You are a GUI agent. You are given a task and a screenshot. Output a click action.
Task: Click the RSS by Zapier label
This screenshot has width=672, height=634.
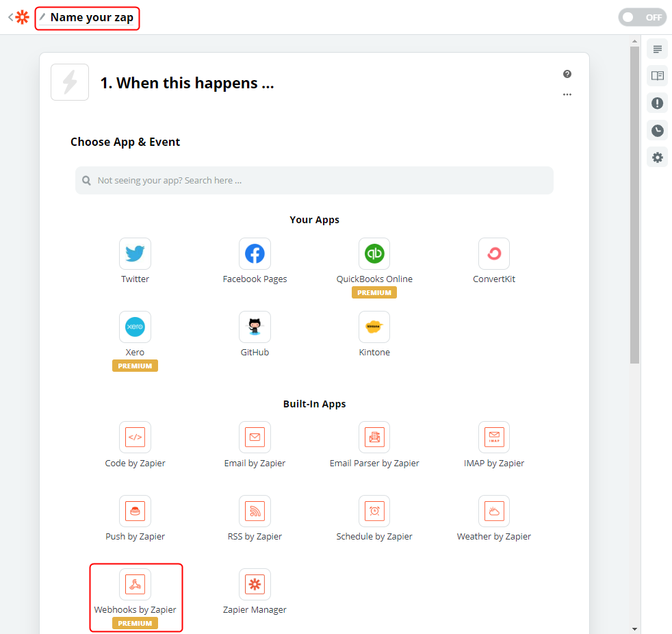click(x=255, y=537)
